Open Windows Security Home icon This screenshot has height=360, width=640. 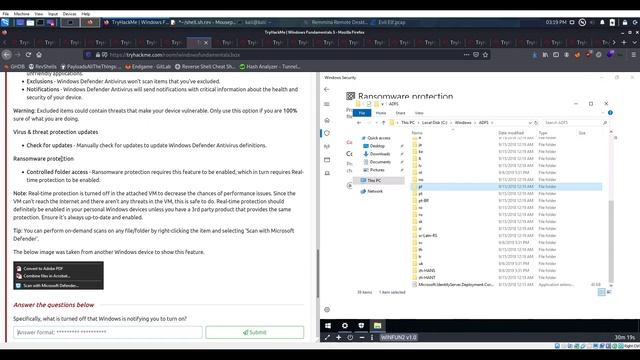pyautogui.click(x=327, y=120)
